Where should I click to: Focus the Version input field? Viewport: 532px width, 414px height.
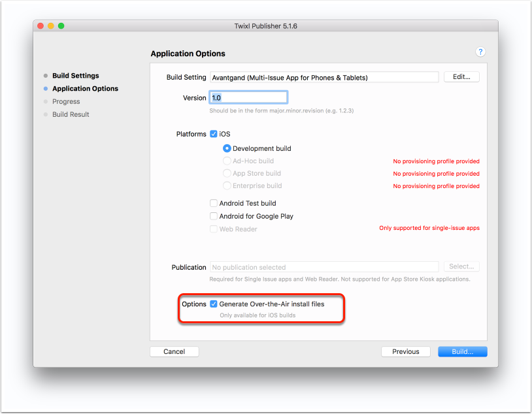(x=248, y=98)
